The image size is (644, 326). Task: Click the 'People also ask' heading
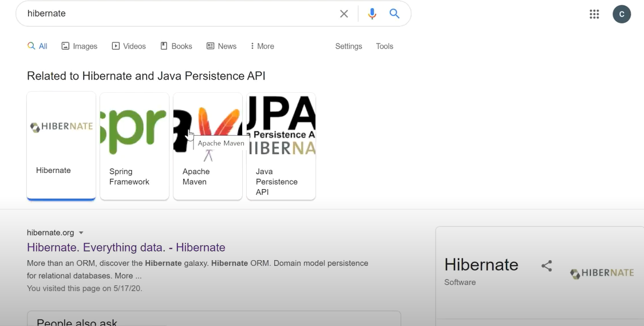tap(77, 322)
